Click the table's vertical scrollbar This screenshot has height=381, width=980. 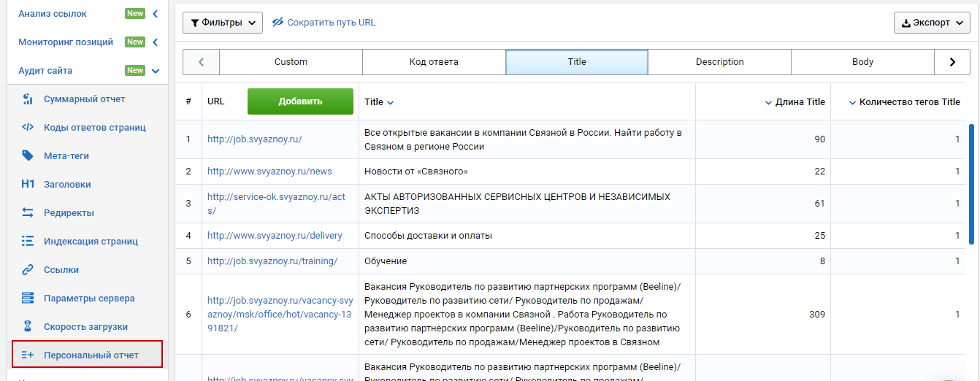pyautogui.click(x=971, y=184)
